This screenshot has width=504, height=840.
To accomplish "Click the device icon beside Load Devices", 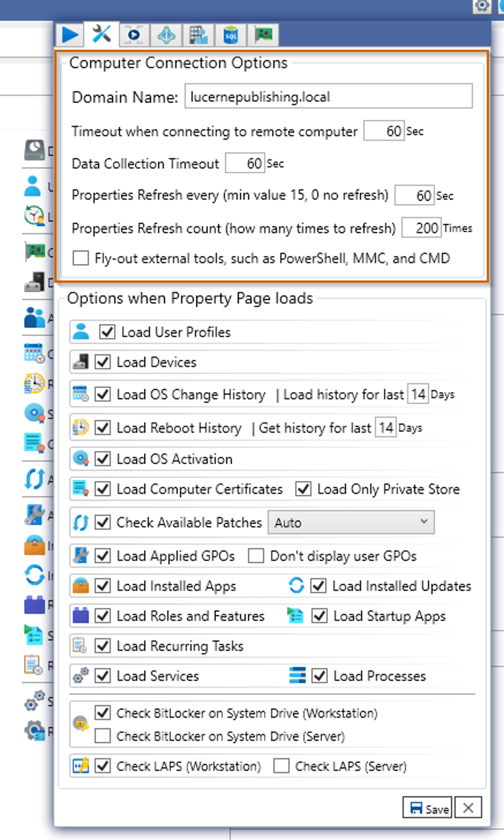I will click(81, 361).
